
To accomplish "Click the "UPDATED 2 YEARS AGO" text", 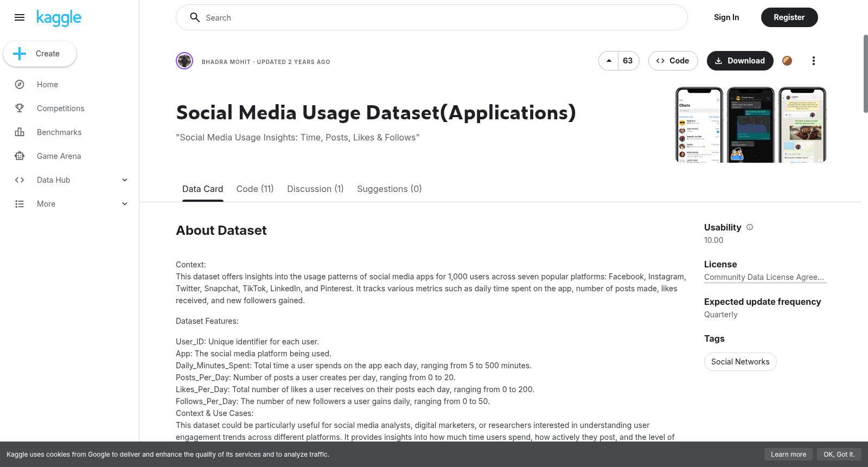I will (293, 62).
